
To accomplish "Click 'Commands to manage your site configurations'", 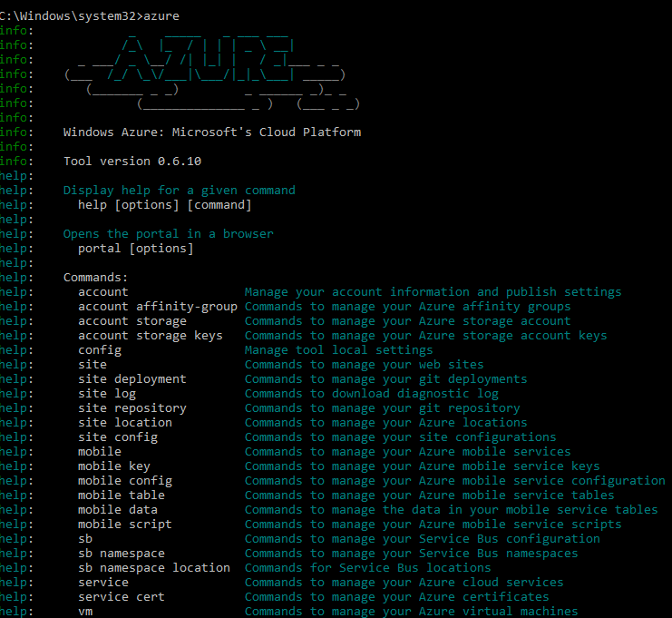I will click(400, 437).
